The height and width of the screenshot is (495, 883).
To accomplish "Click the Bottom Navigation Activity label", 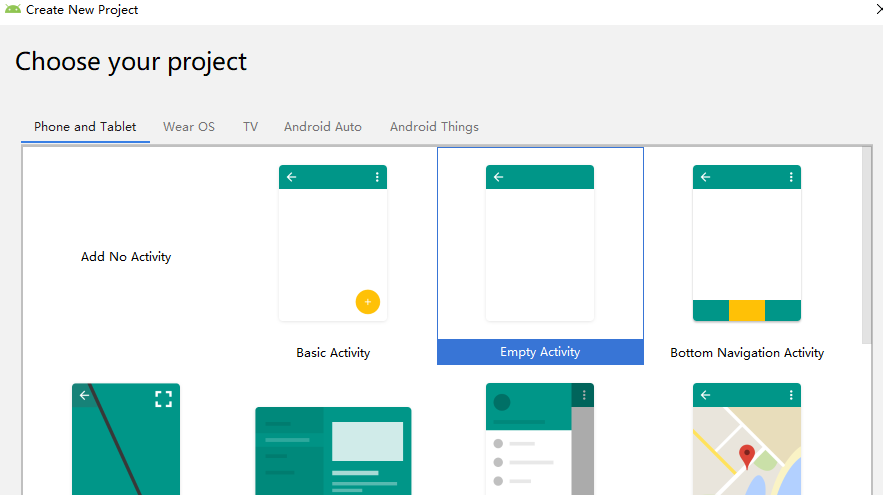I will 747,353.
